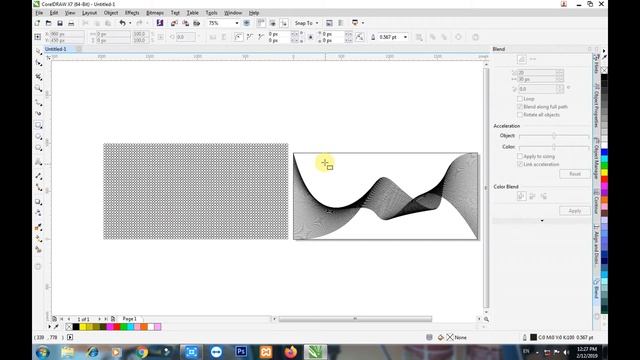Select the Rectangle tool in toolbox

38,125
